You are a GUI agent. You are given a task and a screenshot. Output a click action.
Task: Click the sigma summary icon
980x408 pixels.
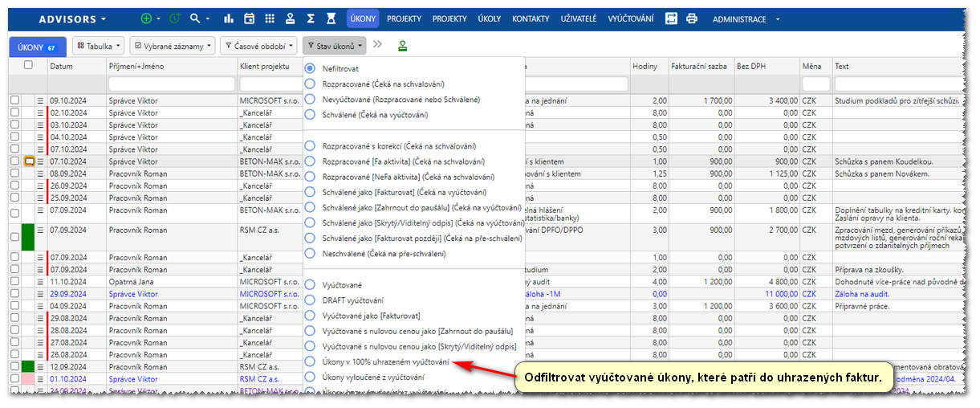pos(311,18)
